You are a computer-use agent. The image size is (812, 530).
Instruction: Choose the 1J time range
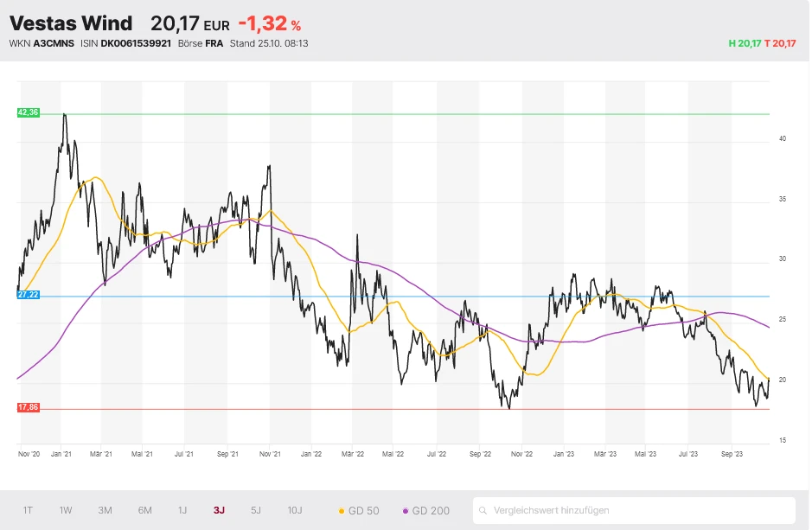(x=182, y=510)
